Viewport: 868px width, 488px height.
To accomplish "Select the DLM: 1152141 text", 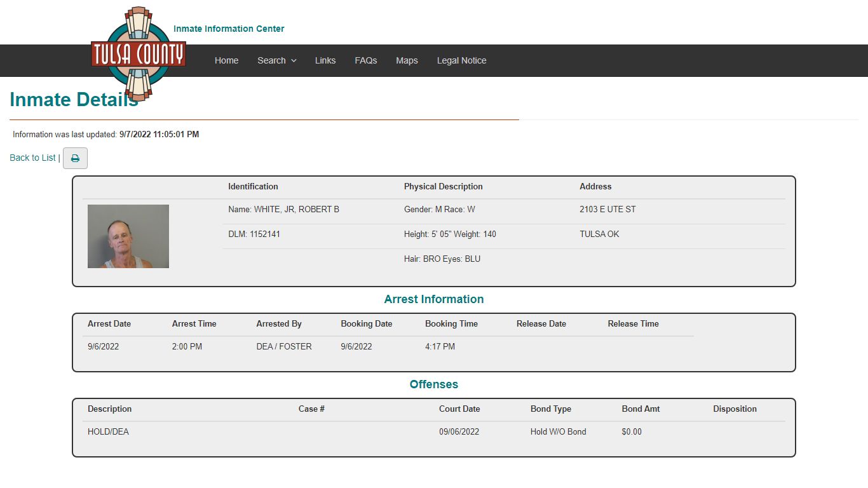I will click(x=254, y=234).
